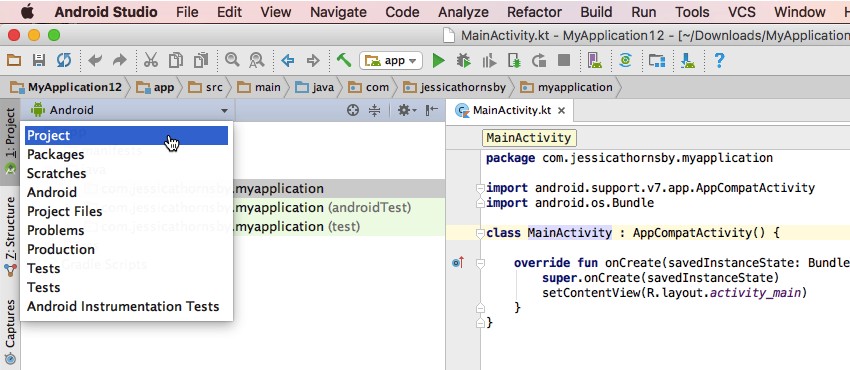
Task: Open the Navigate menu
Action: [338, 12]
